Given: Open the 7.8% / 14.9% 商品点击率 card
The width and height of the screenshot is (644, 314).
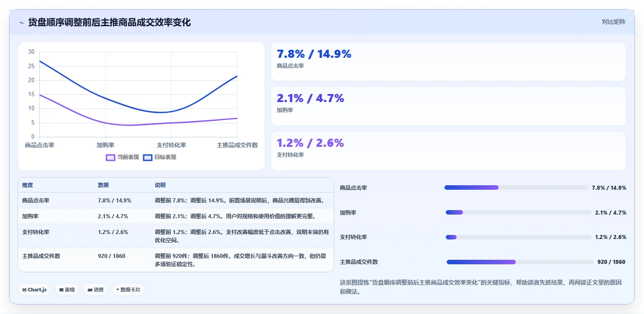Looking at the screenshot, I should 448,61.
